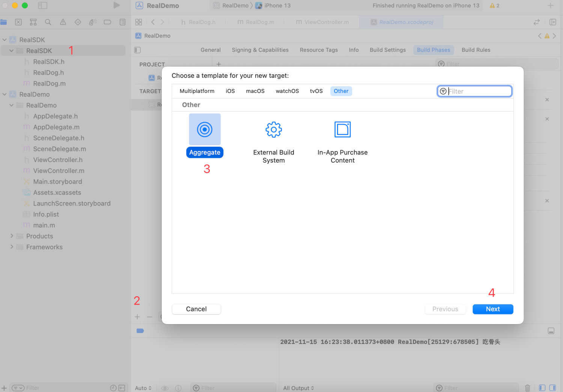Focus the template Filter search field
Screen dimensions: 563x392
coord(474,91)
